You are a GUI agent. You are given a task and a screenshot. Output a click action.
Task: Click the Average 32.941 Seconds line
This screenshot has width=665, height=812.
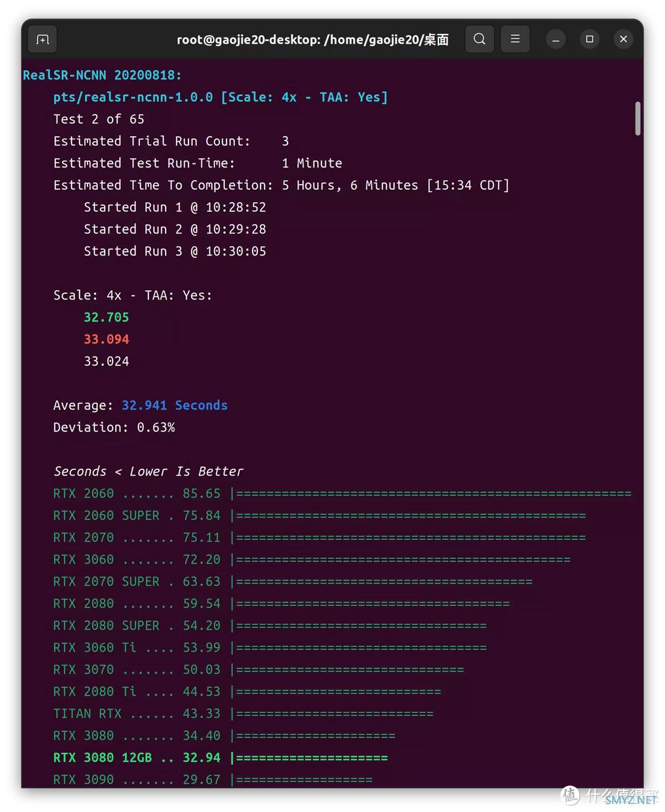(x=140, y=405)
